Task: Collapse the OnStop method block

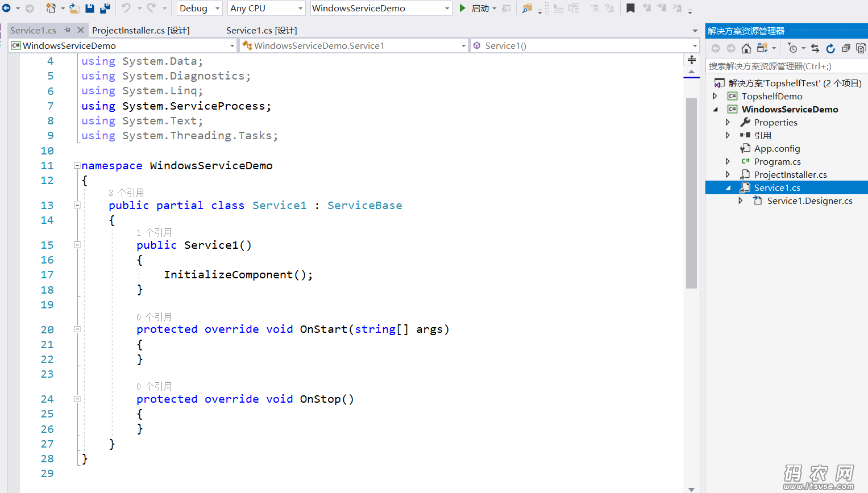Action: [x=77, y=399]
